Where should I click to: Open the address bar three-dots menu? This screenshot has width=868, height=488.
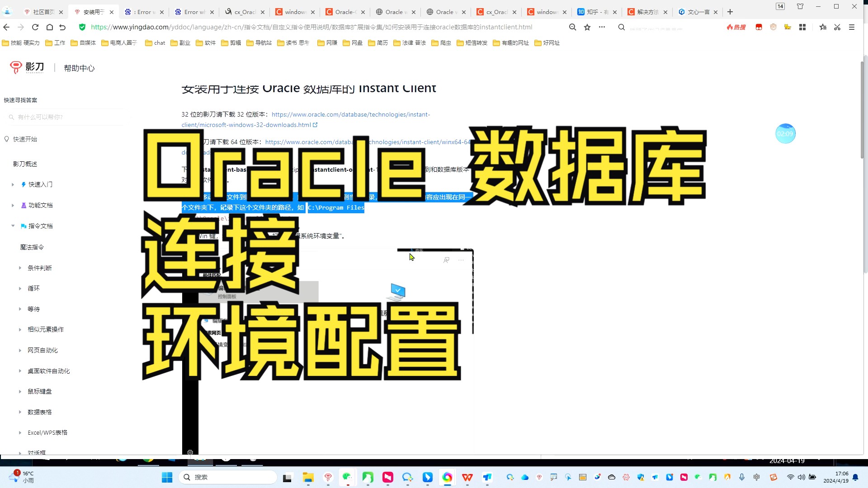click(602, 27)
